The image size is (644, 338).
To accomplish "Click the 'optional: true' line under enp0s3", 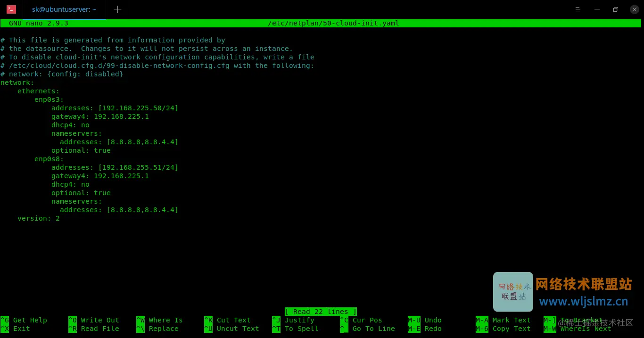I will pyautogui.click(x=81, y=150).
